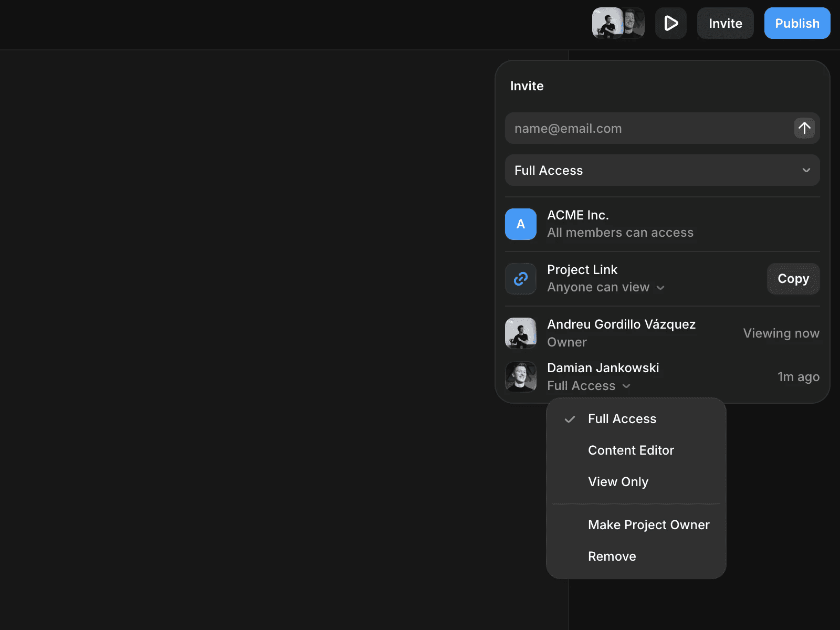Click the ACME Inc. workspace avatar

click(521, 224)
